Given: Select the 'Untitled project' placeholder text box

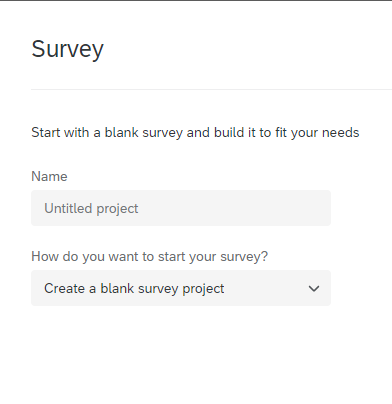Looking at the screenshot, I should 181,208.
